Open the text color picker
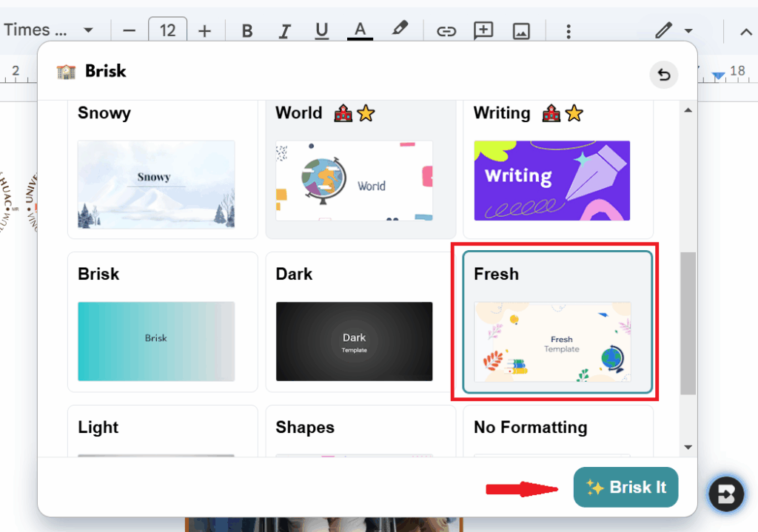The width and height of the screenshot is (758, 532). tap(360, 30)
